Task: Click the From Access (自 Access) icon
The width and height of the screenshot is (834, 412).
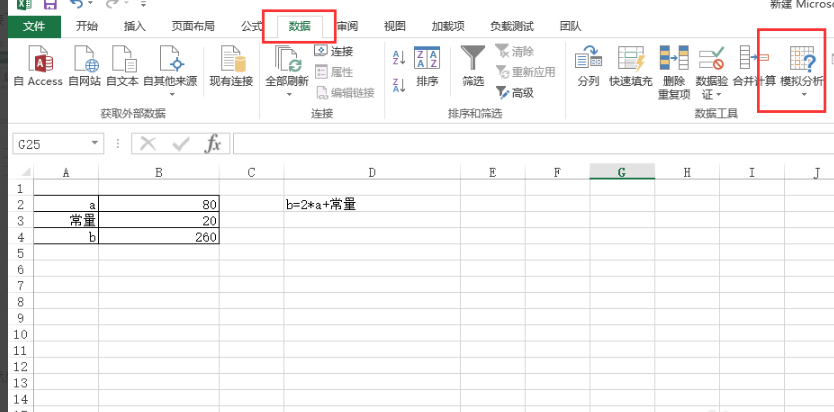Action: (x=38, y=66)
